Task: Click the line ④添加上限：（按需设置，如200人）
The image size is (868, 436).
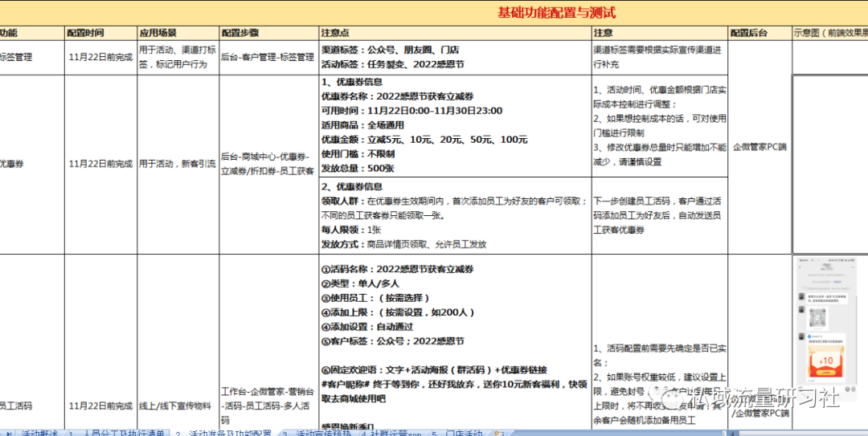Action: pyautogui.click(x=398, y=312)
